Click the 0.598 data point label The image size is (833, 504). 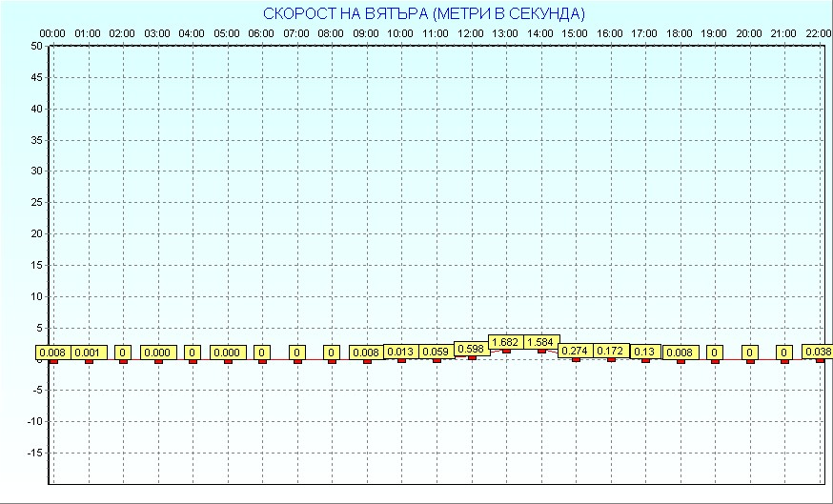pos(471,350)
